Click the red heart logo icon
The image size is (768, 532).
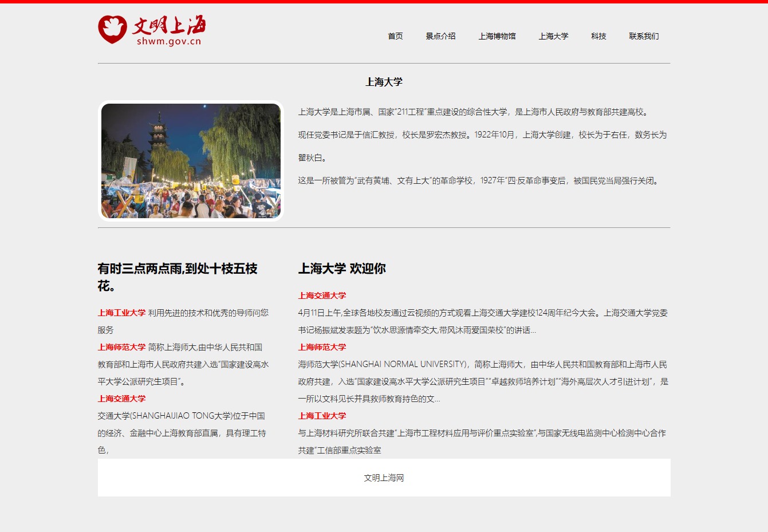tap(112, 29)
